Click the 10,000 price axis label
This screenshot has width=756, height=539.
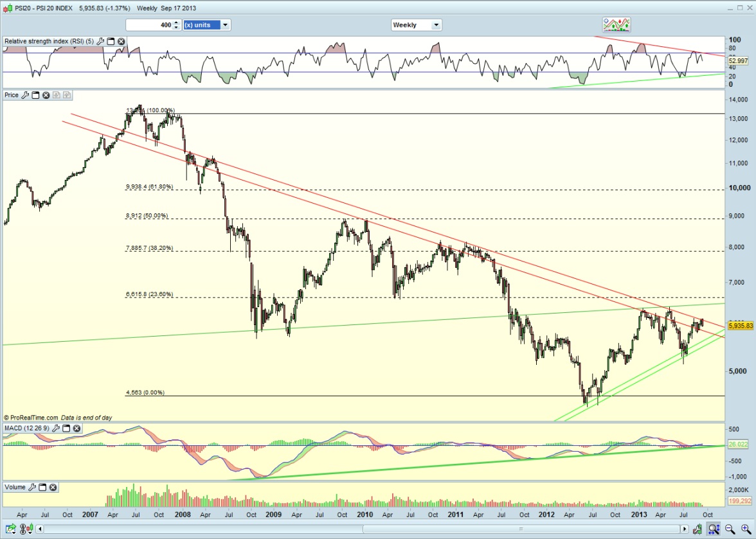pos(739,188)
